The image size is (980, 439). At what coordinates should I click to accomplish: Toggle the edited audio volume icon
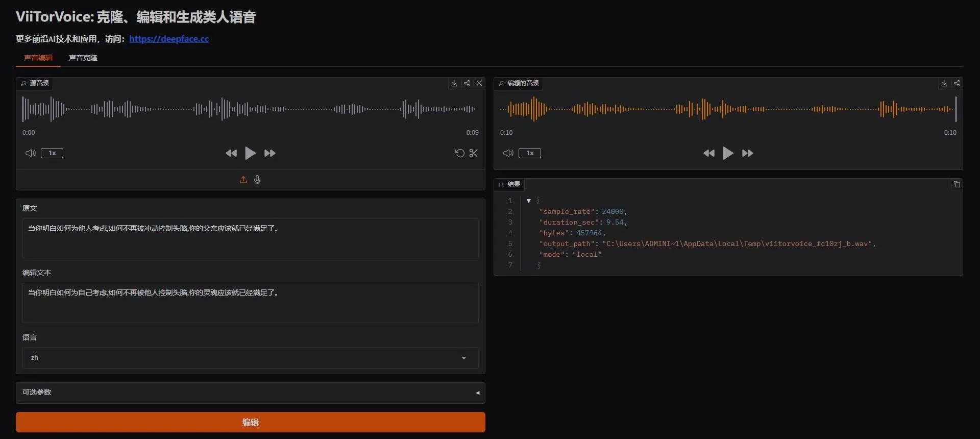tap(508, 153)
